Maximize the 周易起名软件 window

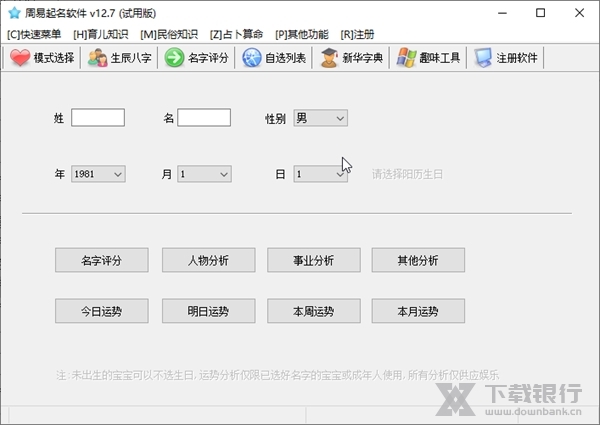pos(540,13)
